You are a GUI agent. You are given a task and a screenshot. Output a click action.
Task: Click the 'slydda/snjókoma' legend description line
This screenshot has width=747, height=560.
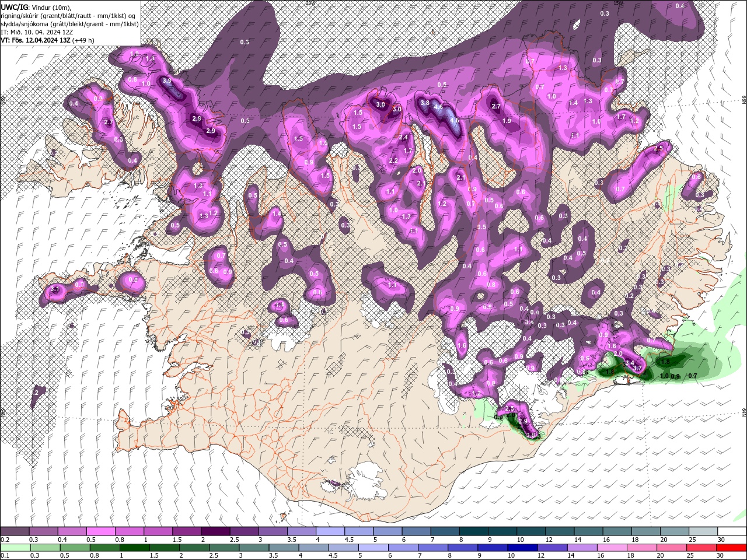tap(69, 23)
